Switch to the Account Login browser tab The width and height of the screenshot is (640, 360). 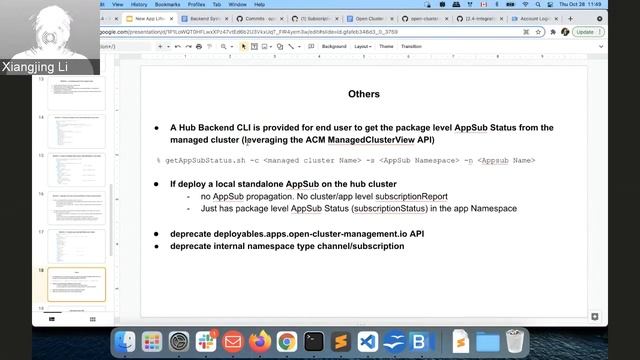click(x=534, y=19)
